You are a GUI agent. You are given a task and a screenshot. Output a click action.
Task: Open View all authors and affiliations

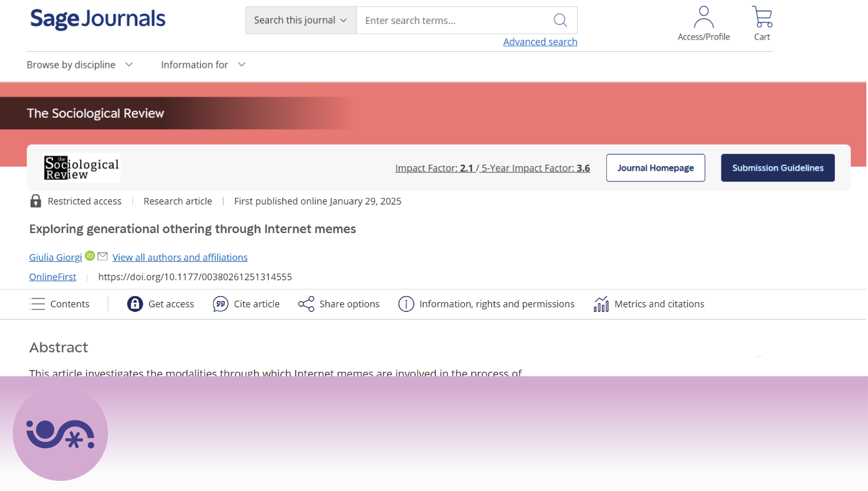pyautogui.click(x=180, y=257)
